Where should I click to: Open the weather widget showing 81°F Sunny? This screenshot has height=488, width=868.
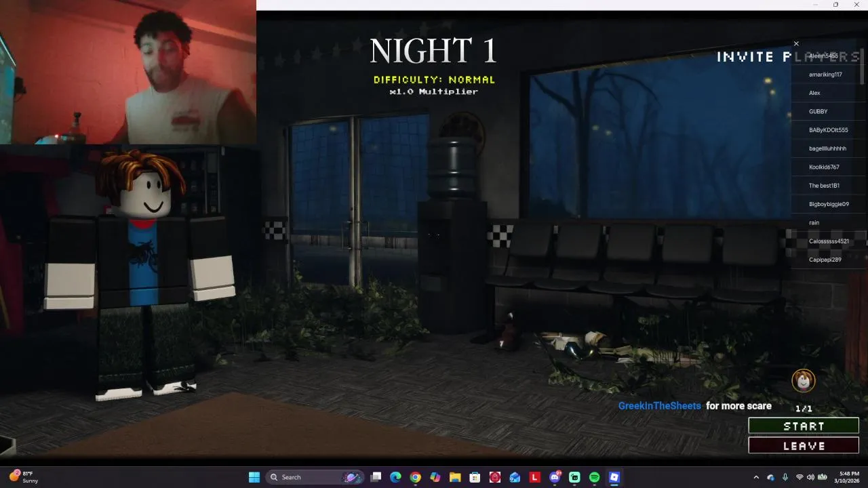pos(24,477)
